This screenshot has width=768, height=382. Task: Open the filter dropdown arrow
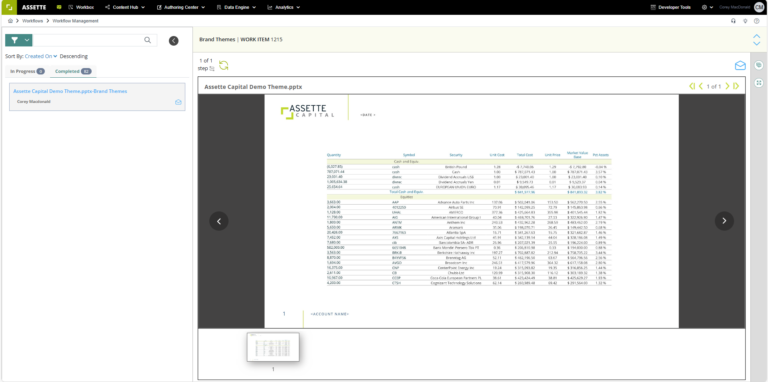27,40
